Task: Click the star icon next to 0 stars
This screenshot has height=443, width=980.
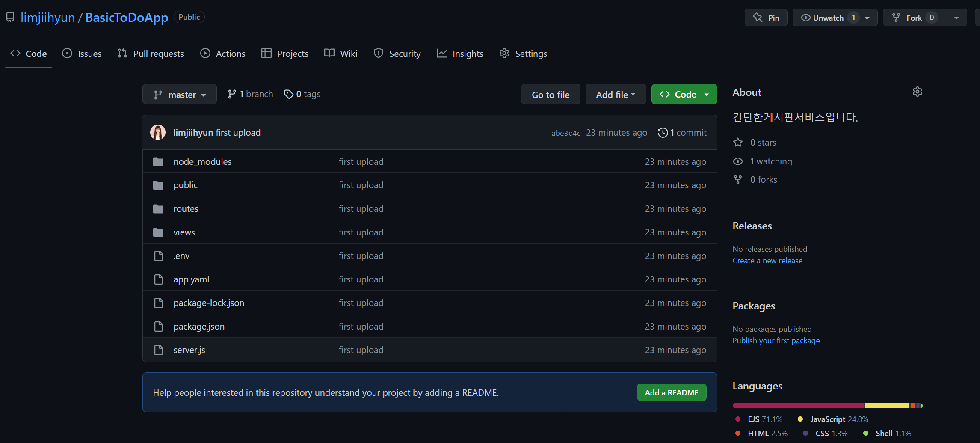Action: click(738, 143)
